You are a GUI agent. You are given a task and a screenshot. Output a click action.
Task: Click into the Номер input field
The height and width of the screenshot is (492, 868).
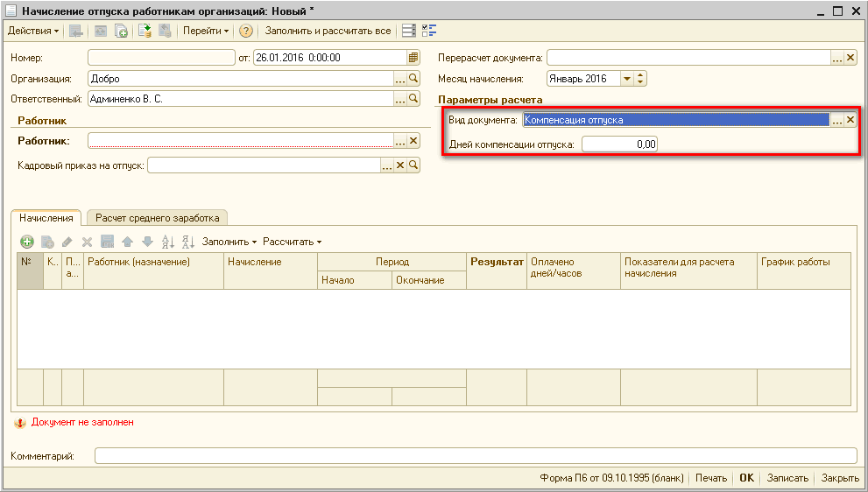(162, 58)
